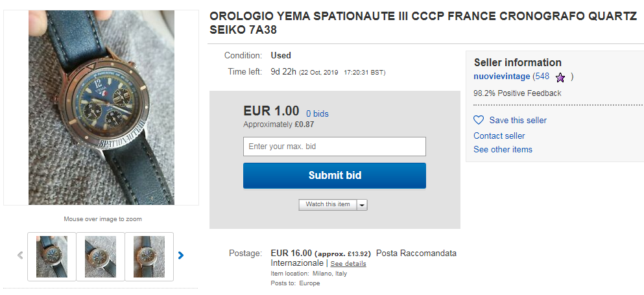
Task: Select the third watch thumbnail
Action: (149, 256)
